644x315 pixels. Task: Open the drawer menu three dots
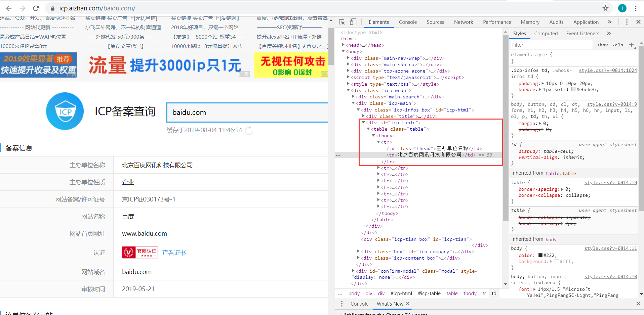pos(342,304)
